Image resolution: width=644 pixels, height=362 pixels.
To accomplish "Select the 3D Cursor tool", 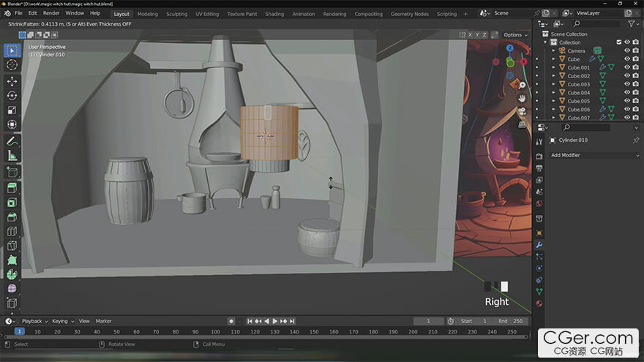I will tap(12, 65).
